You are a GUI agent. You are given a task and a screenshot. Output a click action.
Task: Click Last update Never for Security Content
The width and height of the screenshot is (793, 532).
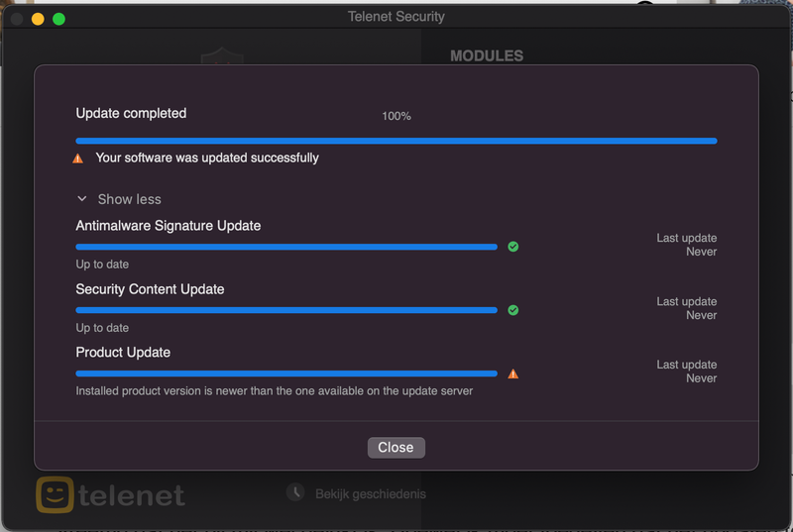pos(687,308)
